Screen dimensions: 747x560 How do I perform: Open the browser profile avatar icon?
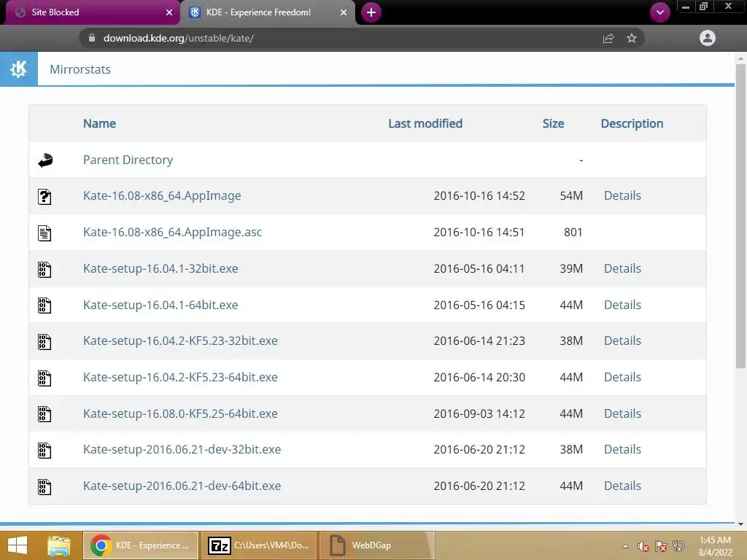click(708, 38)
